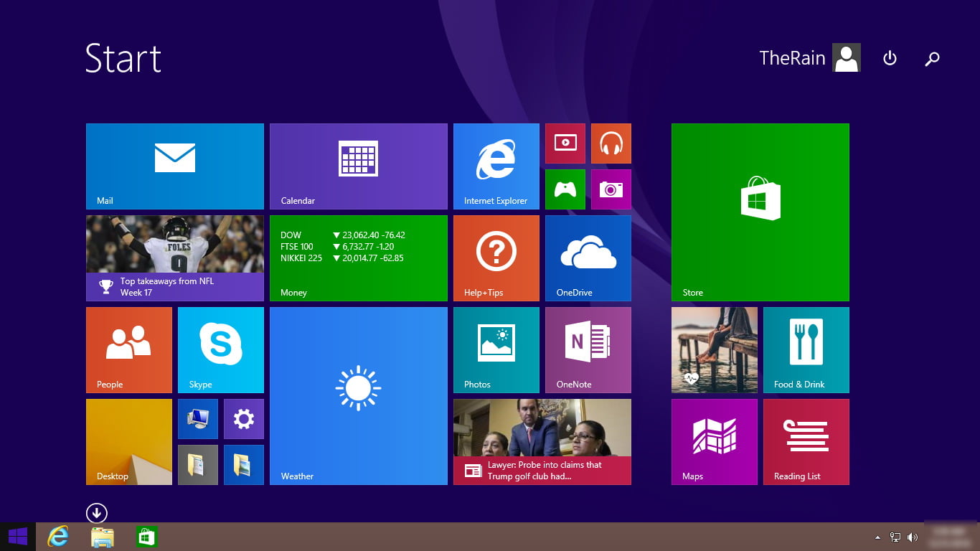This screenshot has height=551, width=980.
Task: Launch the Skype tile
Action: pos(221,350)
